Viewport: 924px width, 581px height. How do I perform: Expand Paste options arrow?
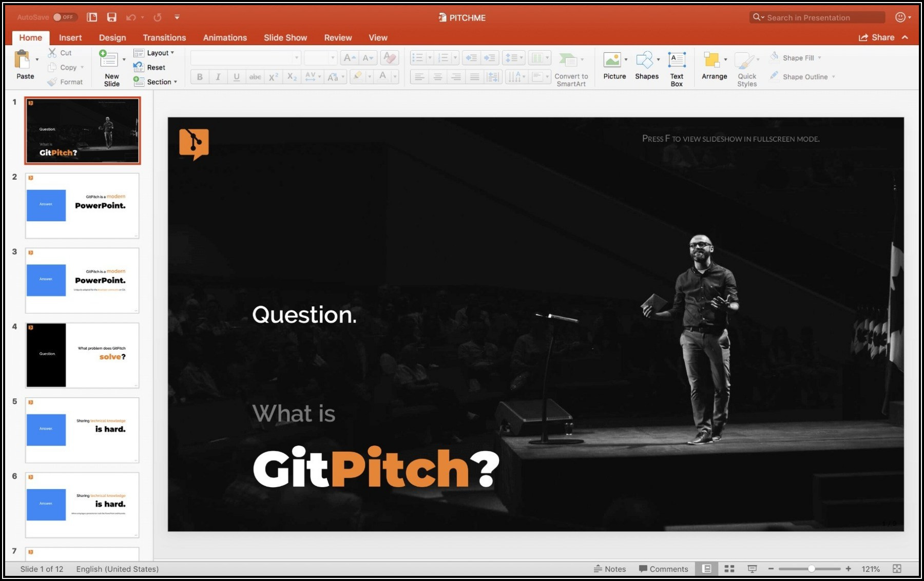(x=37, y=60)
